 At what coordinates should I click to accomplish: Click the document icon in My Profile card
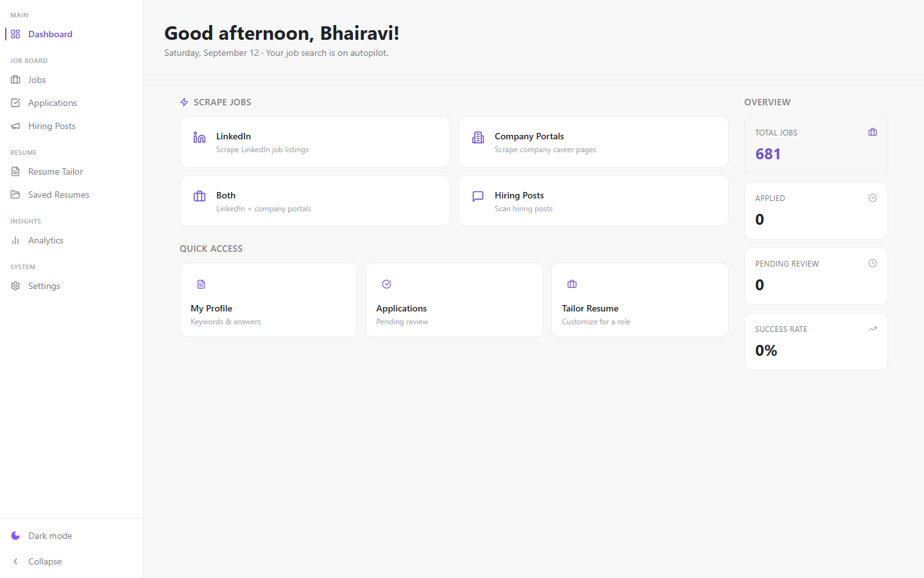pyautogui.click(x=201, y=284)
